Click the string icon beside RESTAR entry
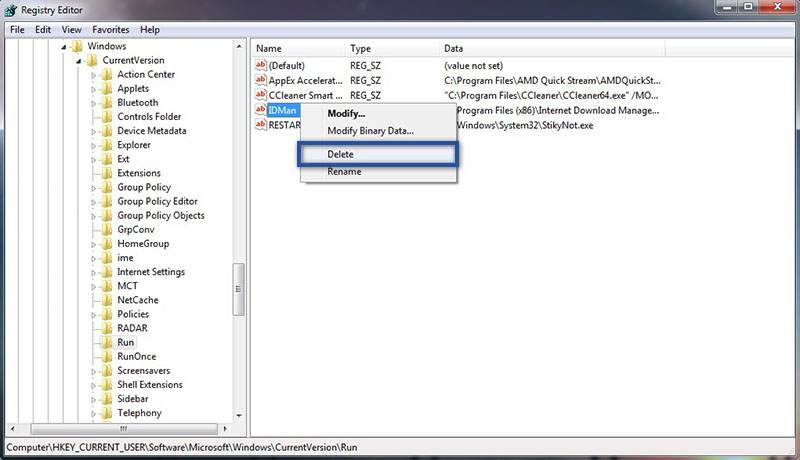Viewport: 800px width, 460px height. pos(261,124)
